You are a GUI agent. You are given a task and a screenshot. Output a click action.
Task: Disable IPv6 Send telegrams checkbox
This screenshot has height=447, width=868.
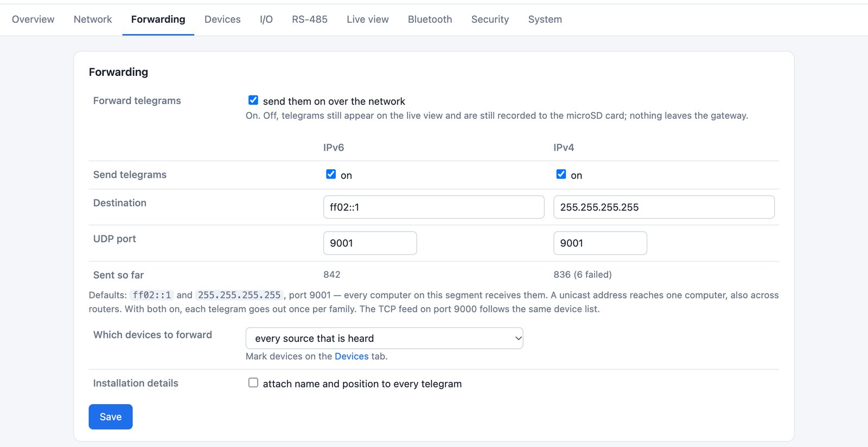click(x=331, y=174)
